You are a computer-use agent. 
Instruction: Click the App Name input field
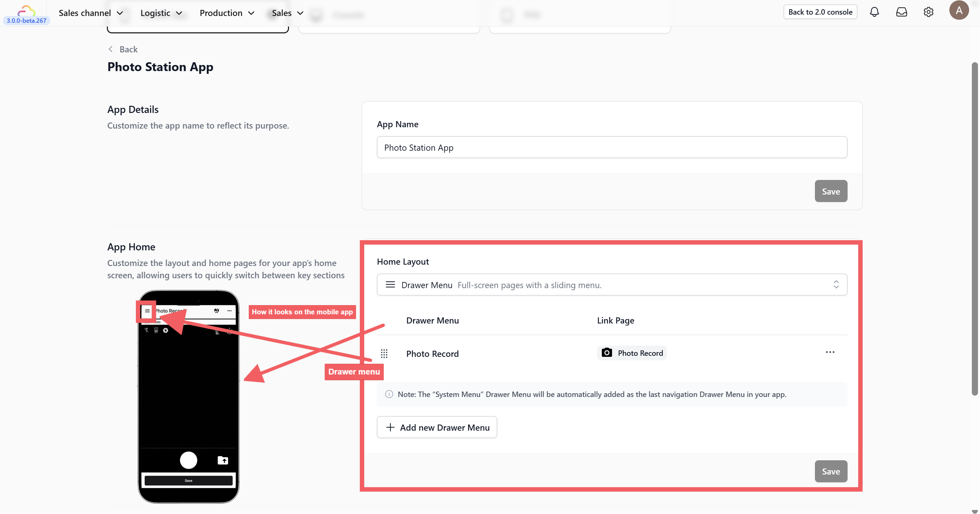pos(612,148)
